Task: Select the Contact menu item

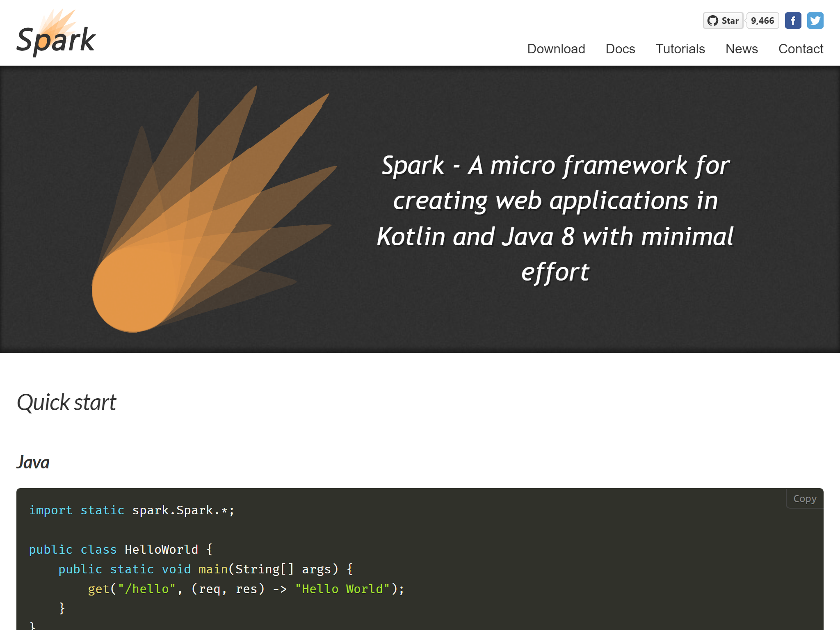Action: coord(801,49)
